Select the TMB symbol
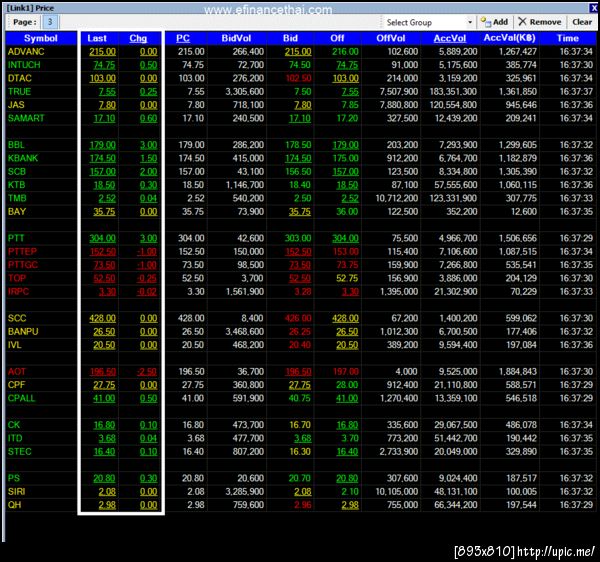 tap(17, 199)
